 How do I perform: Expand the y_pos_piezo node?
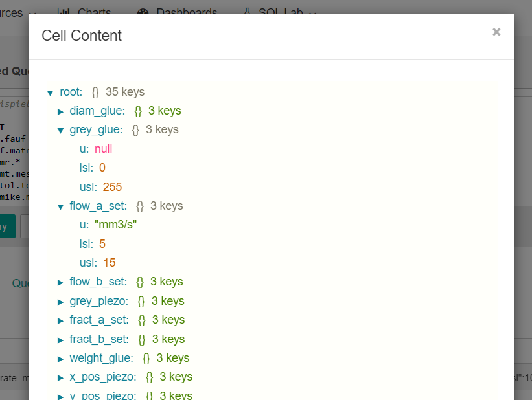pos(60,395)
